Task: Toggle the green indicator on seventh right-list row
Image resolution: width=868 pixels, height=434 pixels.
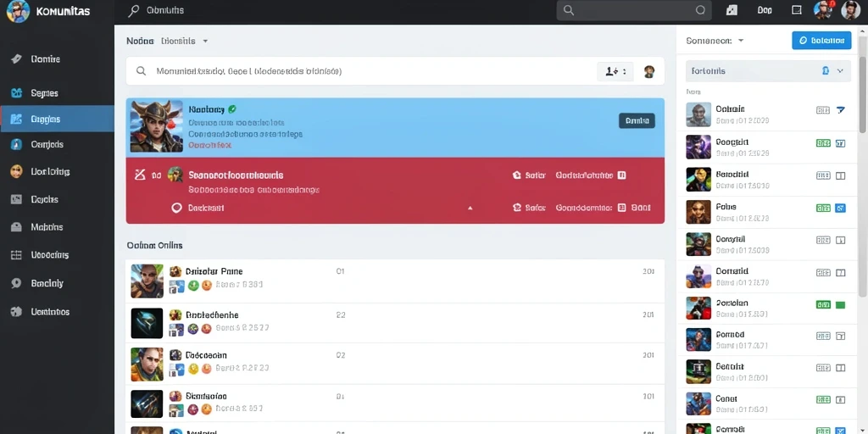Action: click(x=840, y=304)
